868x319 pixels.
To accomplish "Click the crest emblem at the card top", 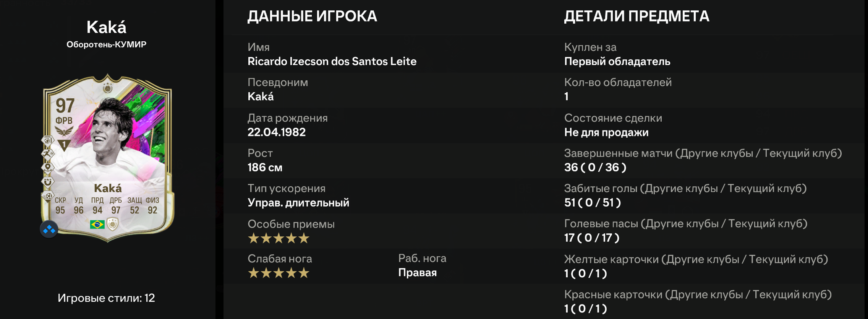I will [x=108, y=88].
